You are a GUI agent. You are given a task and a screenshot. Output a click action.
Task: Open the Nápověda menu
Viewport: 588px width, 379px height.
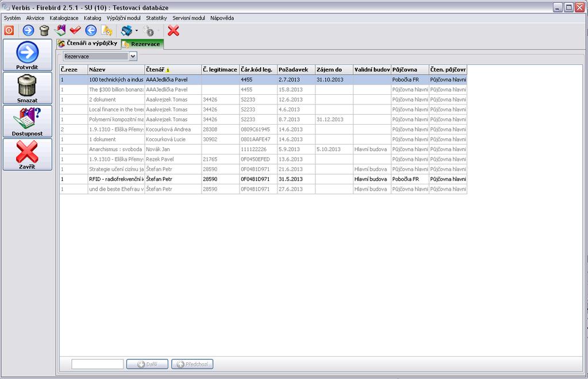point(222,18)
